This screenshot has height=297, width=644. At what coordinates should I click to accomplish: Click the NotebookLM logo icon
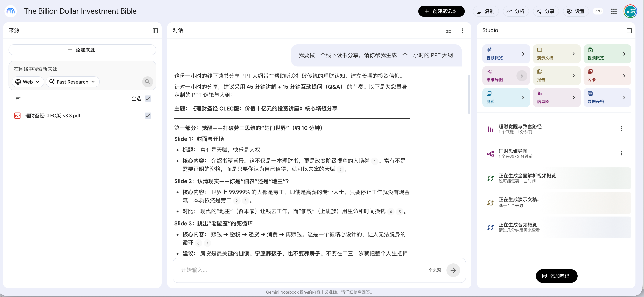pos(11,11)
